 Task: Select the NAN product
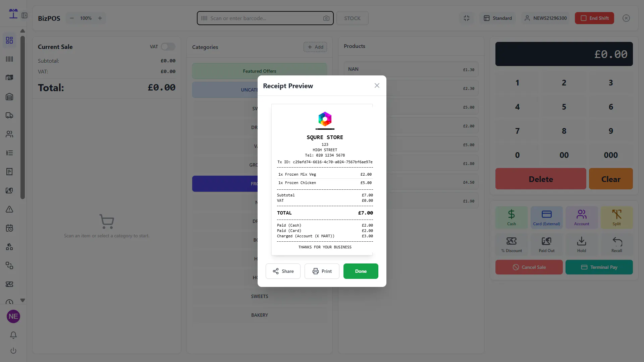tap(411, 69)
